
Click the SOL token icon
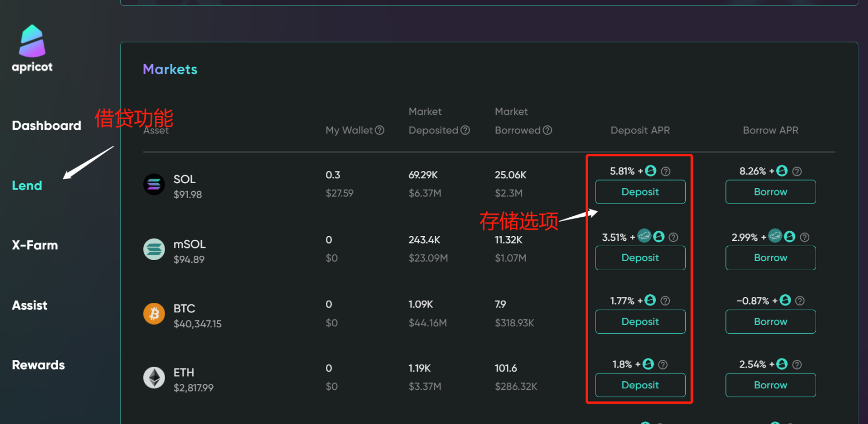(x=154, y=185)
